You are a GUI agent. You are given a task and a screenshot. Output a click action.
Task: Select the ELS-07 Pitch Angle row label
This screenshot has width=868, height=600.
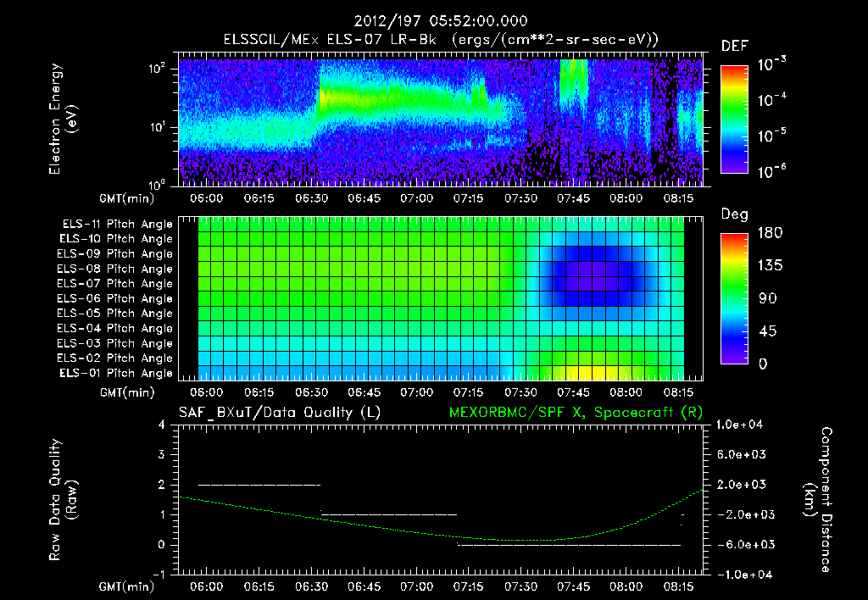tap(115, 284)
